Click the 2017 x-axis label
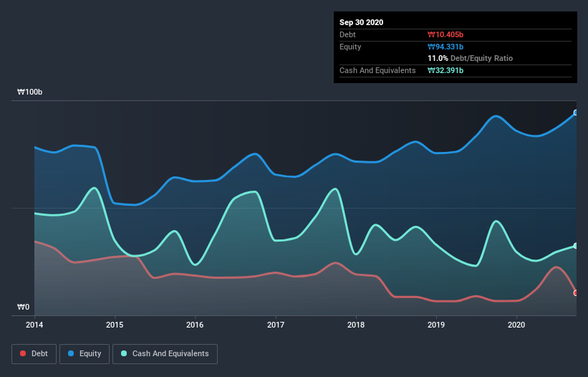588x377 pixels. coord(276,325)
